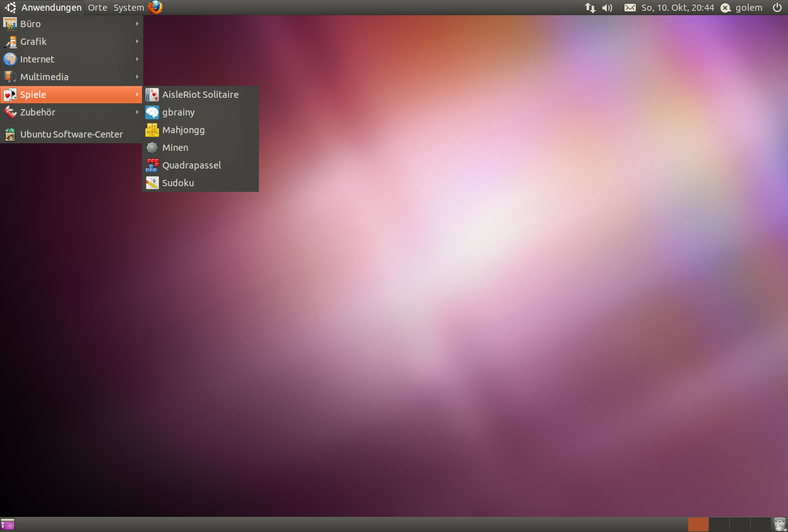The height and width of the screenshot is (532, 788).
Task: Open Sudoku from the label
Action: click(x=178, y=183)
